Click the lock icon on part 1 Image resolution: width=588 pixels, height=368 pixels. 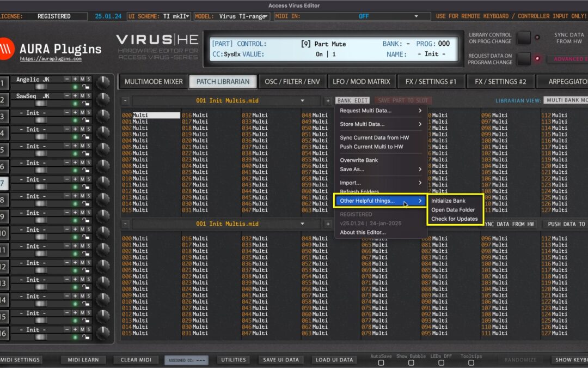coord(86,87)
